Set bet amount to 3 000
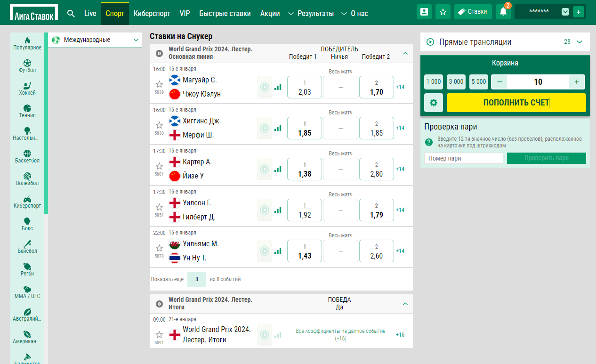Image resolution: width=596 pixels, height=364 pixels. click(x=456, y=82)
